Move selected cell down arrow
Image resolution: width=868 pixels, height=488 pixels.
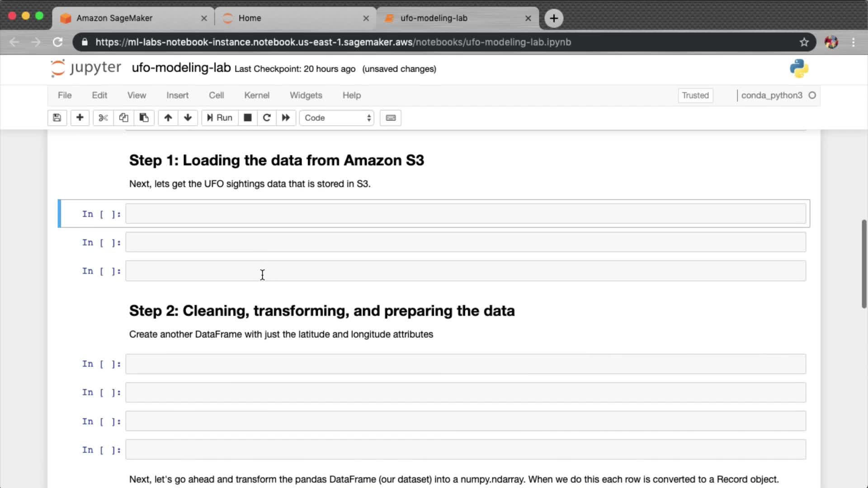point(188,118)
